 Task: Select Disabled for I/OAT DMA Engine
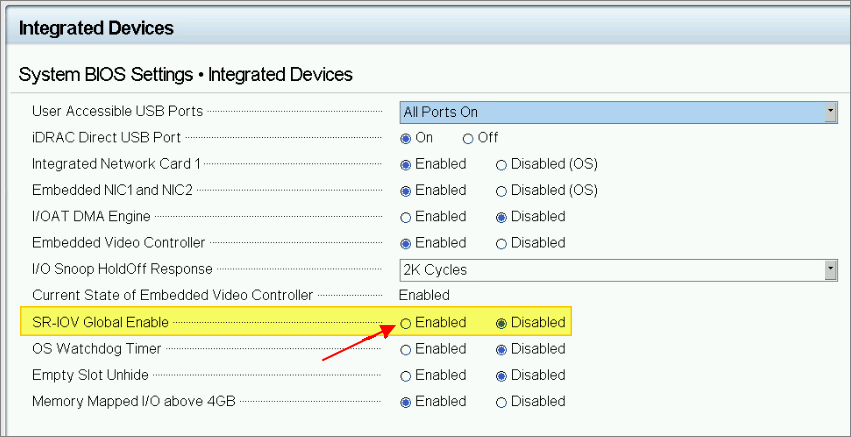502,217
